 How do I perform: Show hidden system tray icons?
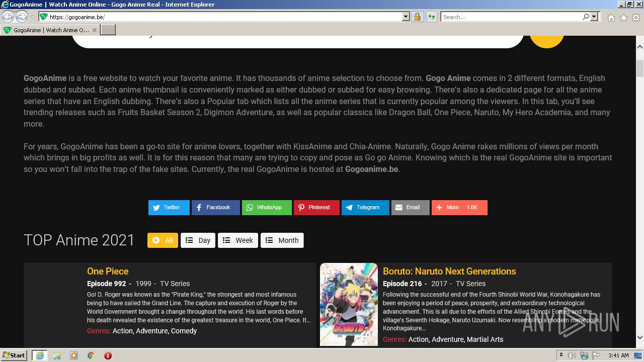point(561,355)
